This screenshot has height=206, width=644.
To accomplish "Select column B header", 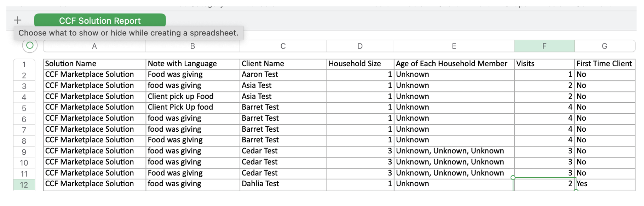I will (x=192, y=46).
